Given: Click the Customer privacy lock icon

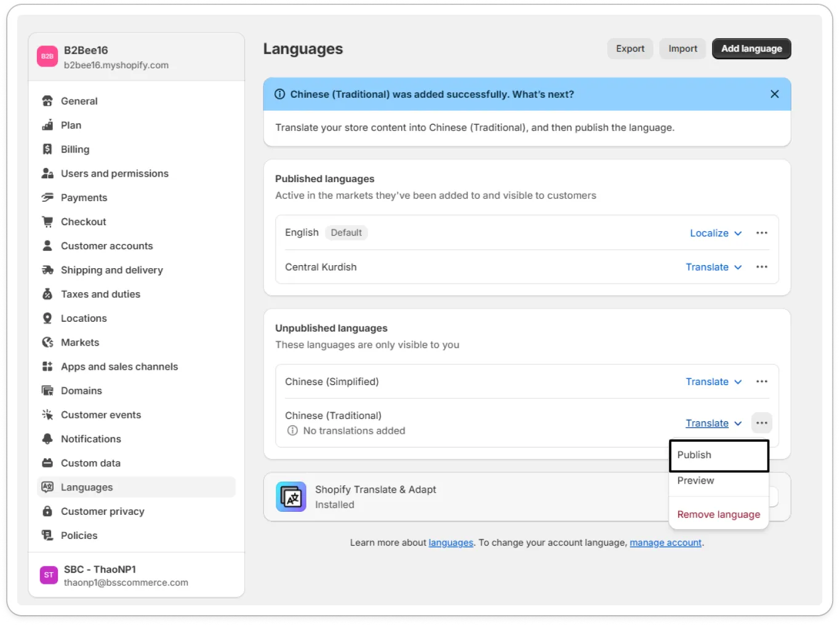Looking at the screenshot, I should [x=47, y=511].
